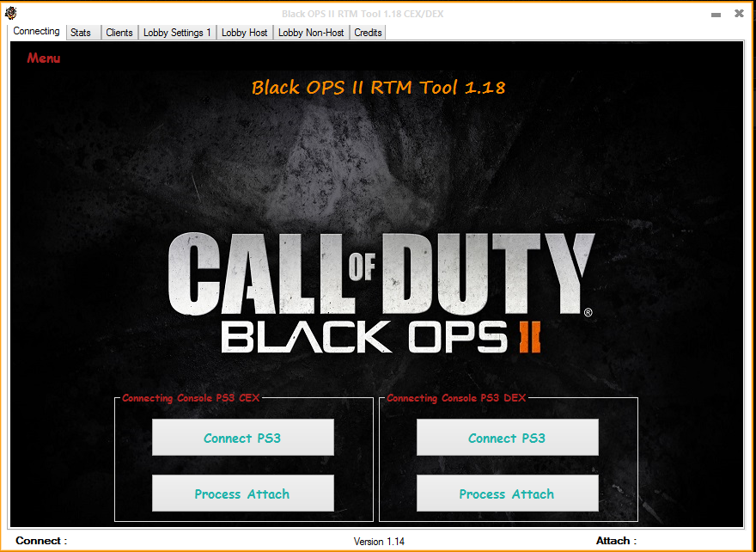Click the orange 'Black OPS II RTM Tool 1.18' heading
The height and width of the screenshot is (552, 756).
coord(379,88)
